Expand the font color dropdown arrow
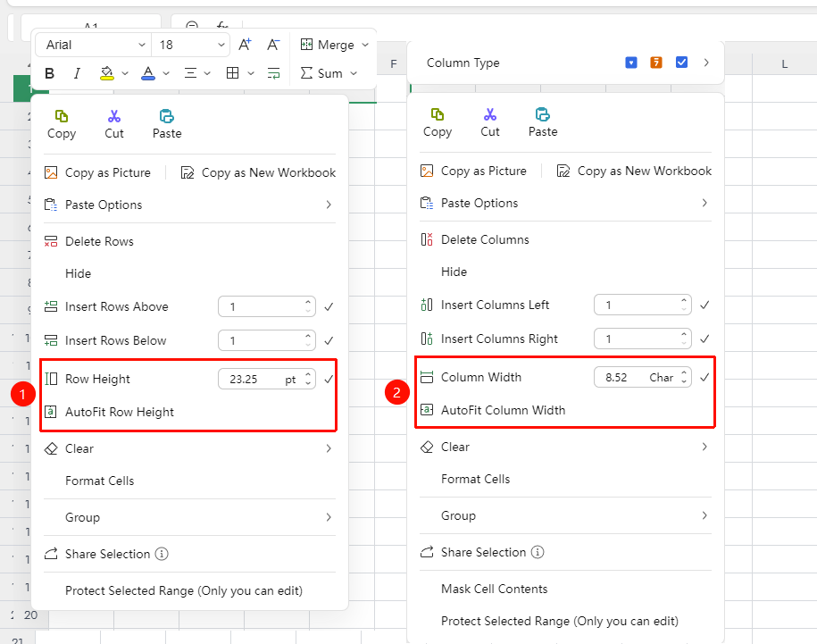Image resolution: width=817 pixels, height=644 pixels. click(x=166, y=73)
